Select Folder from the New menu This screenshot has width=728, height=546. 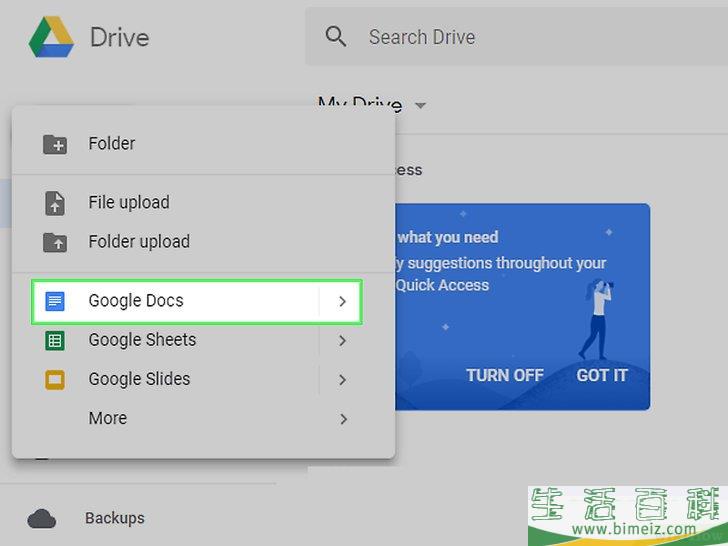[x=203, y=144]
